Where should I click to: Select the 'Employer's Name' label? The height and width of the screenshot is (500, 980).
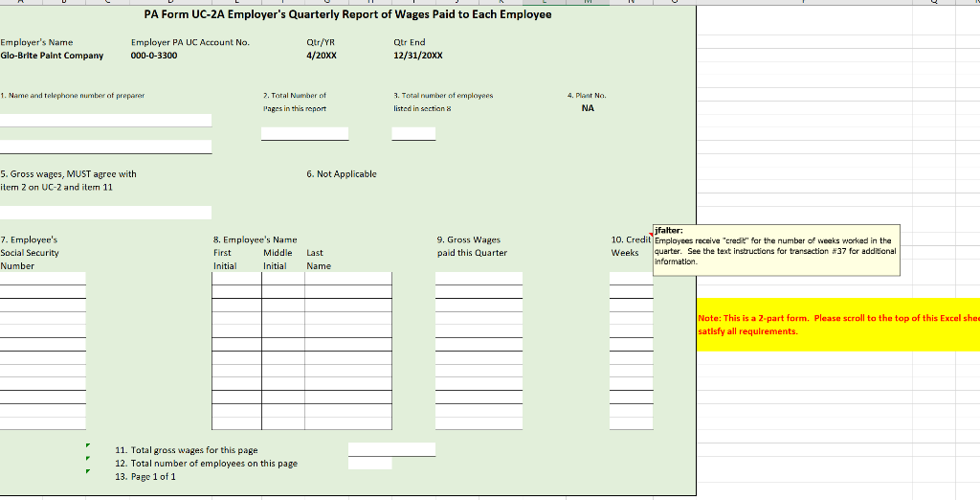tap(36, 42)
